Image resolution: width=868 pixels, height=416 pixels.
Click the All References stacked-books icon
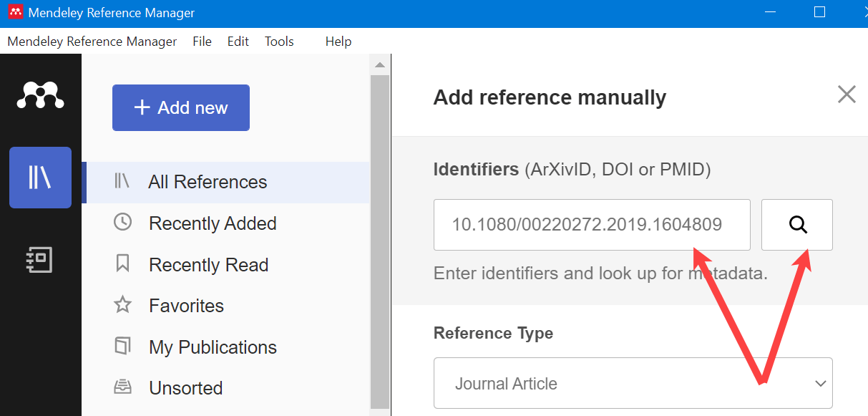pos(122,181)
